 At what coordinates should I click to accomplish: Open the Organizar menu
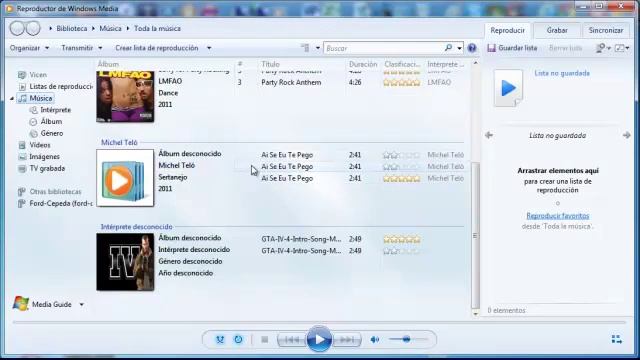(x=29, y=48)
